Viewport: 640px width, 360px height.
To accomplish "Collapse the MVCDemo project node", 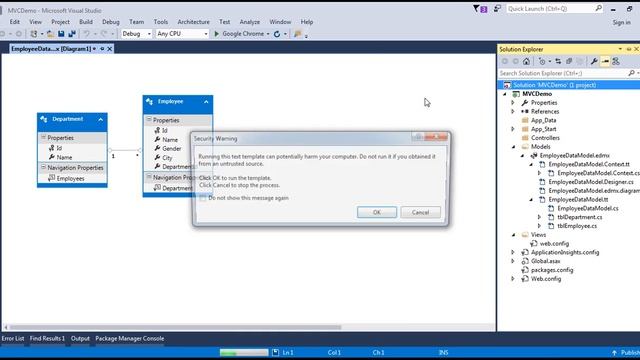I will 505,94.
